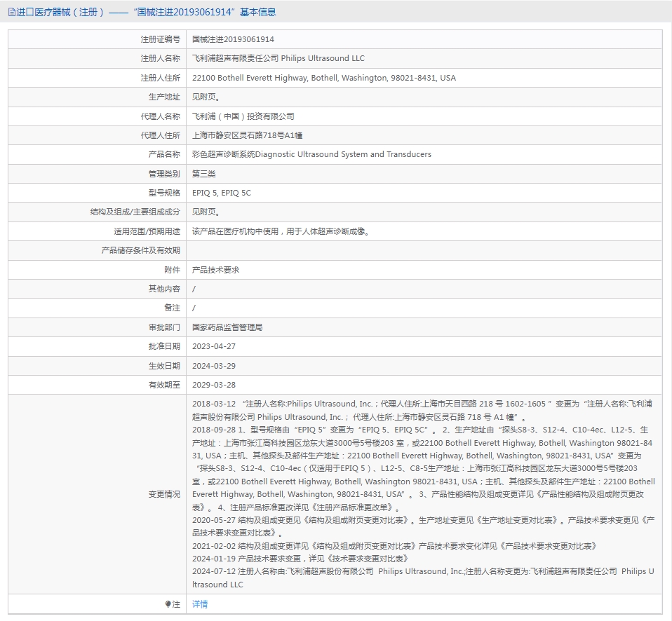Viewport: 672px width, 621px height.
Task: Click agent address 上海市静安区灵石路718号A1幢
Action: 248,135
